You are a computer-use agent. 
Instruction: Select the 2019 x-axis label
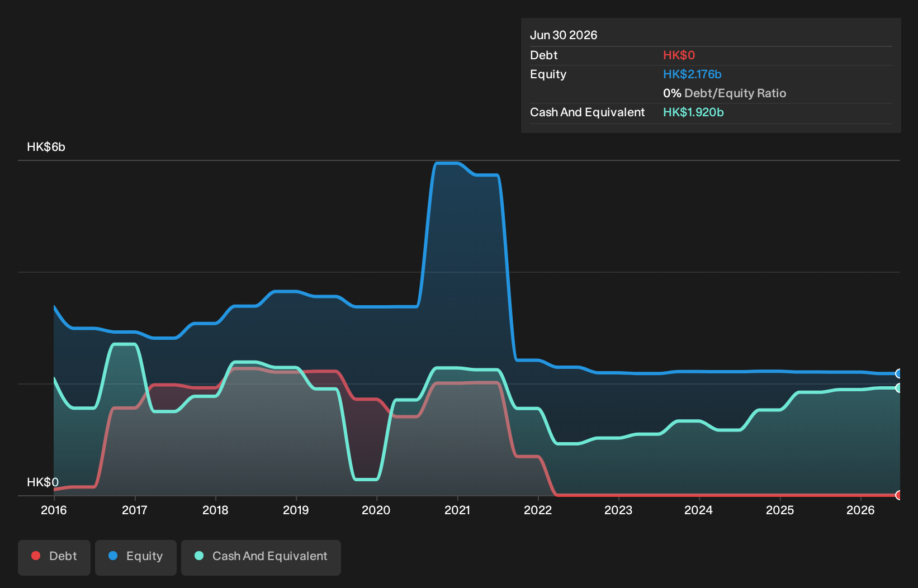pos(296,510)
